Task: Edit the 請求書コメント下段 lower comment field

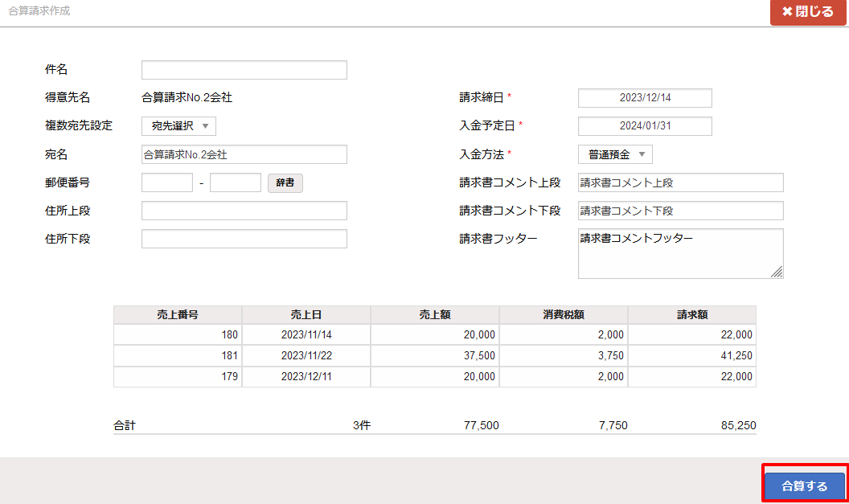Action: click(x=680, y=210)
